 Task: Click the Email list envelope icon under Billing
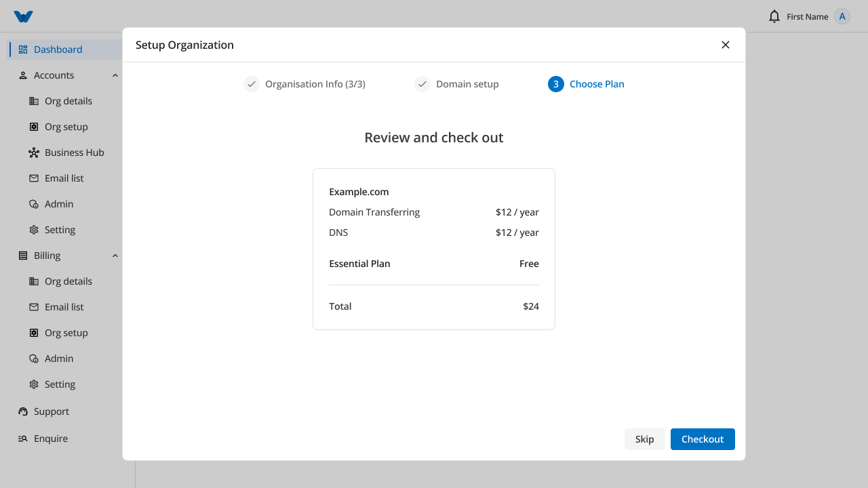click(34, 307)
